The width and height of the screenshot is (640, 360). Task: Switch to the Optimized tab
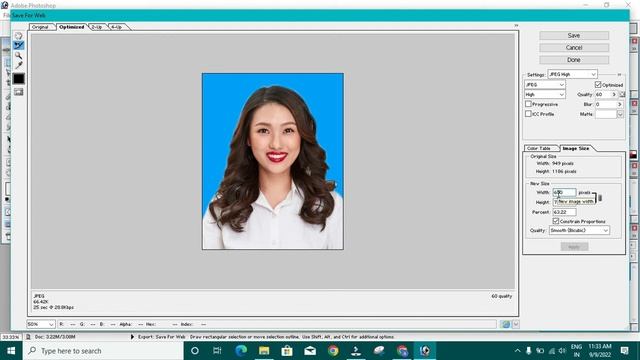pyautogui.click(x=71, y=27)
